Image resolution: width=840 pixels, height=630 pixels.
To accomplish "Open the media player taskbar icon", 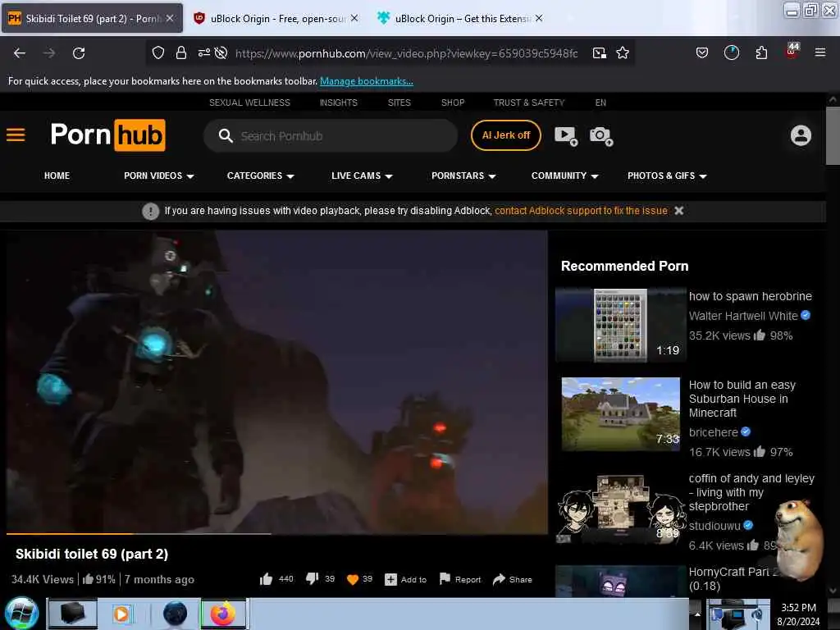I will pyautogui.click(x=121, y=614).
